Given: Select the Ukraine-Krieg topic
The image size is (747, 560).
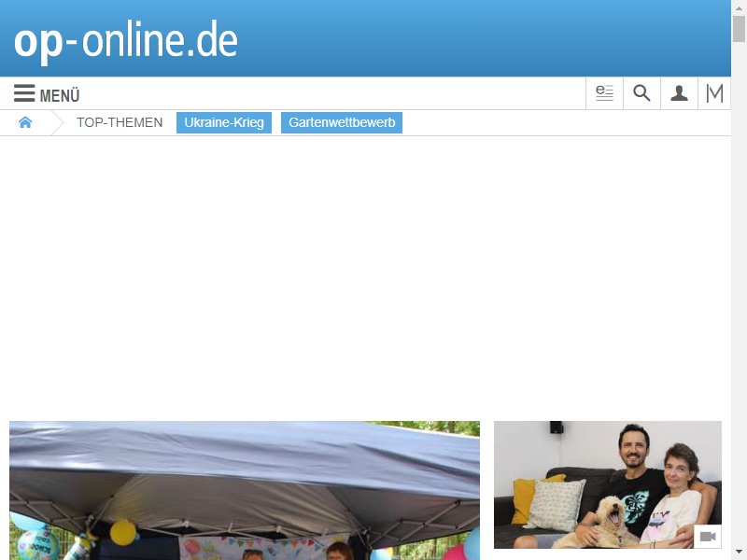Looking at the screenshot, I should tap(224, 122).
